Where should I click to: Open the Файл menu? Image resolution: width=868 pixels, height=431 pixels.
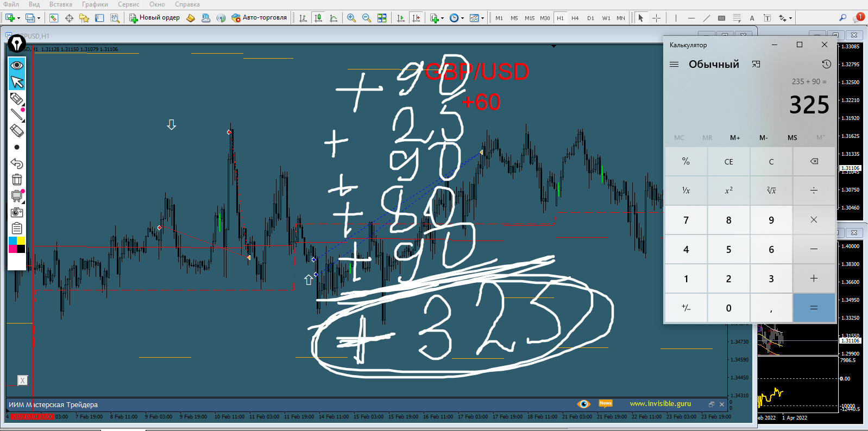coord(11,4)
